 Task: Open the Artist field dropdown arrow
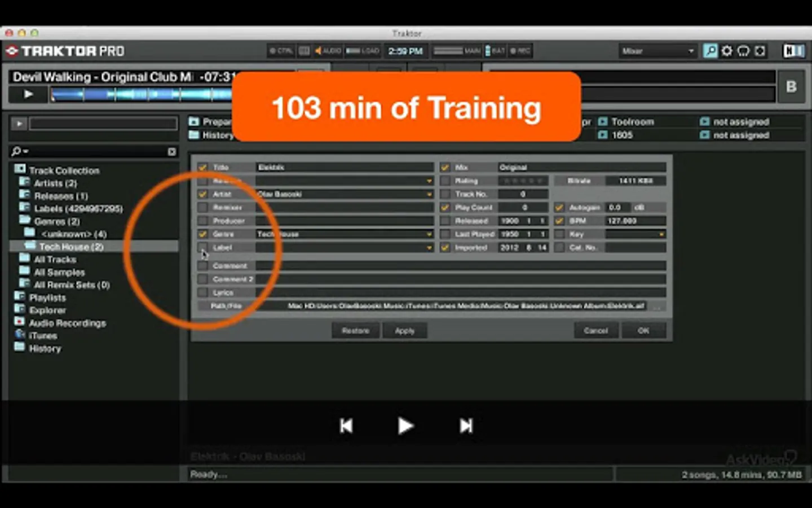click(429, 194)
